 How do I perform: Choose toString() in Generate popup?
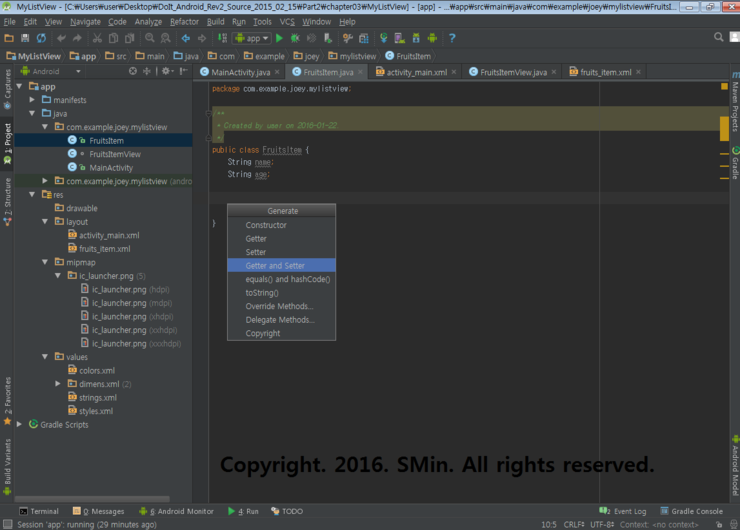tap(282, 293)
